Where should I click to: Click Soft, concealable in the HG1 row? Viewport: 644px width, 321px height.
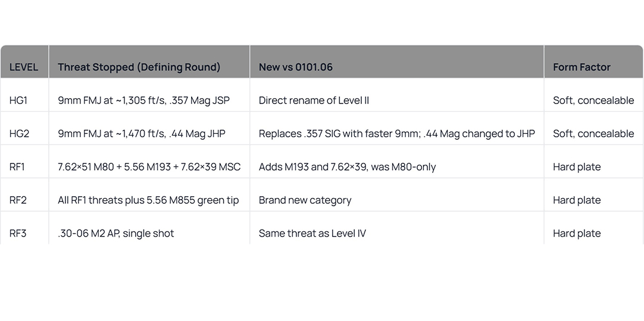coord(593,100)
